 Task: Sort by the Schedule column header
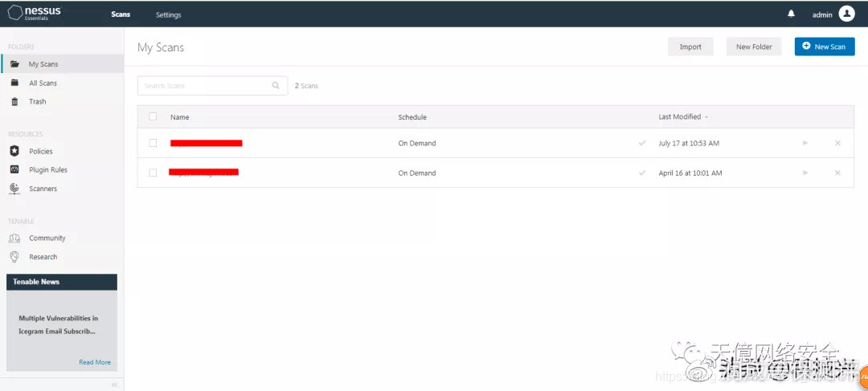point(412,117)
